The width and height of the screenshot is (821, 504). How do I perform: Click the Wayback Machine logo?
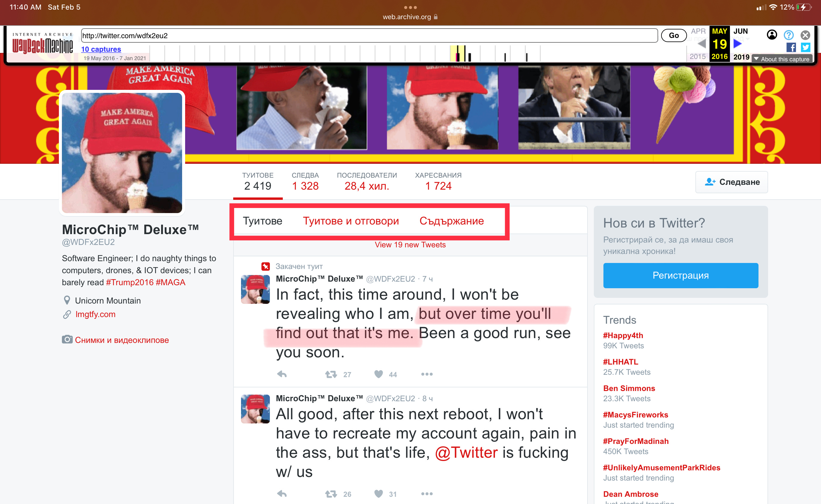43,43
